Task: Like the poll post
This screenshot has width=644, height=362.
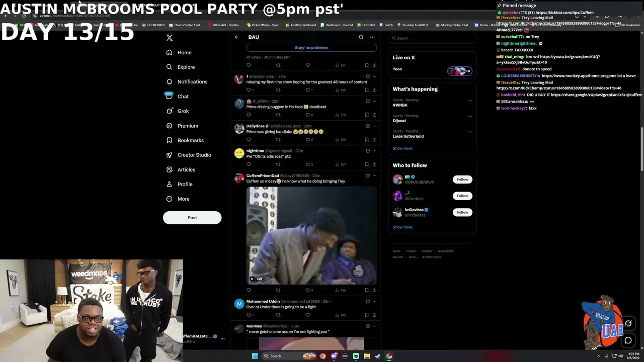Action: tap(308, 65)
